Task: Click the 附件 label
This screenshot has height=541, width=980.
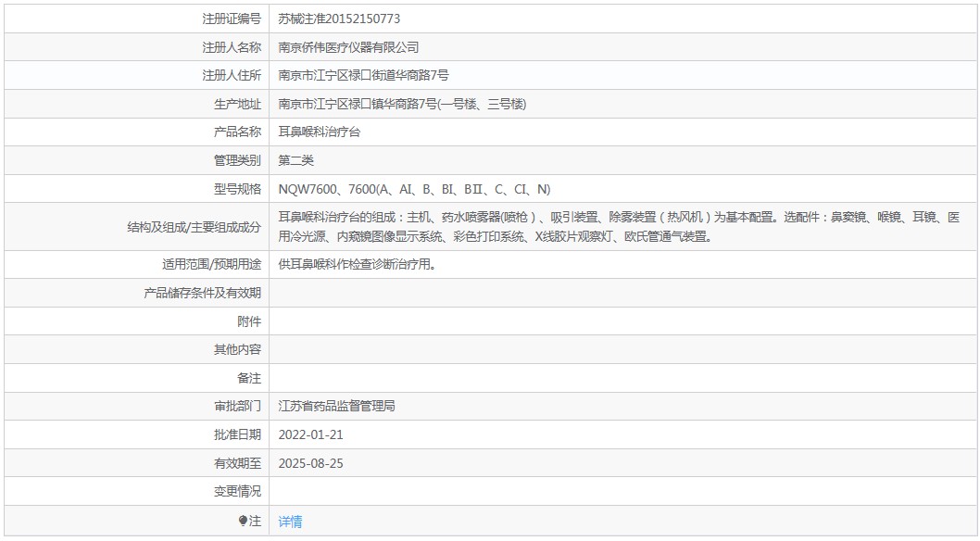Action: click(249, 321)
